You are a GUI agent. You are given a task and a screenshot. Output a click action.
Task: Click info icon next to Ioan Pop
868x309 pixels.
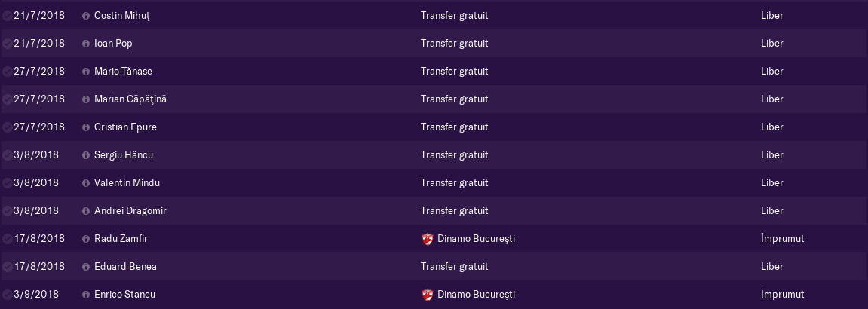(x=86, y=44)
